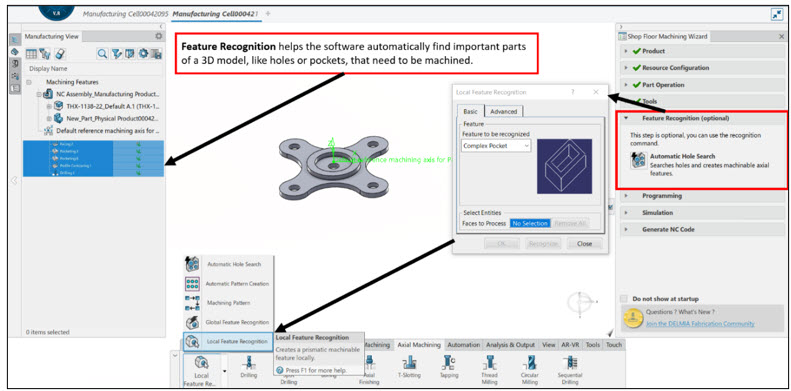Image resolution: width=791 pixels, height=391 pixels.
Task: Click the Circular Milling icon
Action: [530, 363]
